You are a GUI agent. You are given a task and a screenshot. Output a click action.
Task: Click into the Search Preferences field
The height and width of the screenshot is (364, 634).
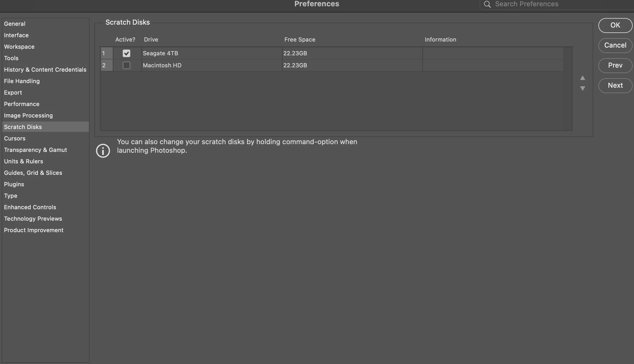point(557,4)
